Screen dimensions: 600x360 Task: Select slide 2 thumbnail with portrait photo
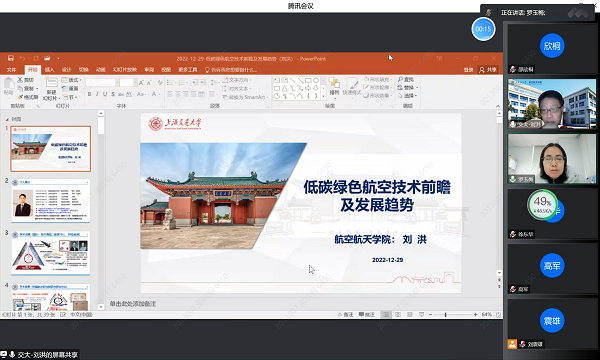click(51, 200)
